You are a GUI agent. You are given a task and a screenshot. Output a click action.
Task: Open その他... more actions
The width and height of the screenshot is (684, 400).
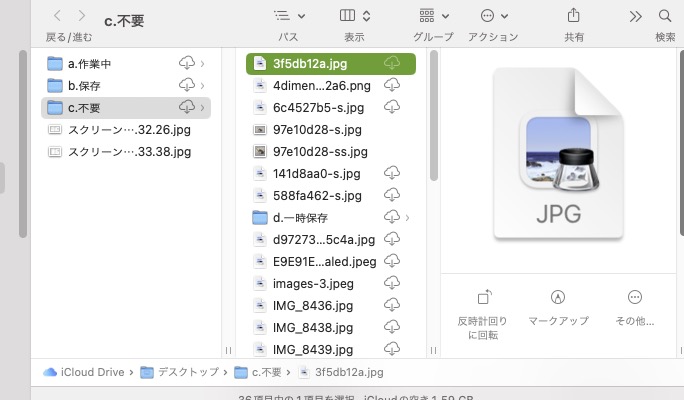click(635, 308)
